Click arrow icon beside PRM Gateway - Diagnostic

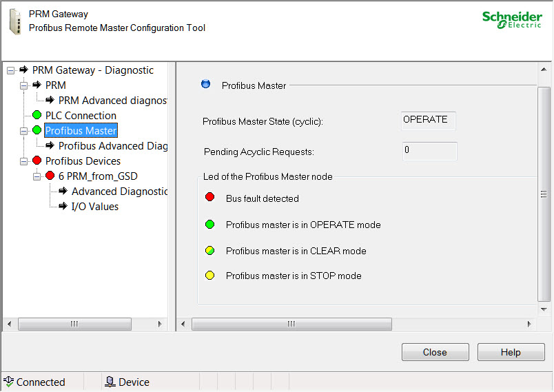point(23,69)
